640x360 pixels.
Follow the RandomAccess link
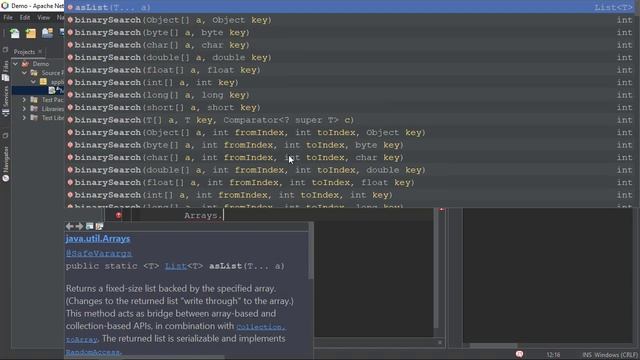(93, 352)
